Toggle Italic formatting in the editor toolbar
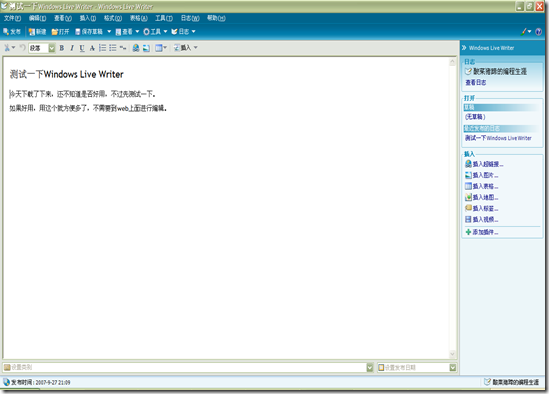The height and width of the screenshot is (394, 549). [x=72, y=48]
